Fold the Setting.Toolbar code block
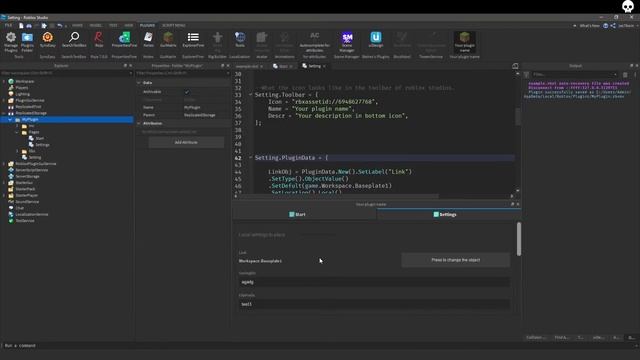 coord(250,95)
